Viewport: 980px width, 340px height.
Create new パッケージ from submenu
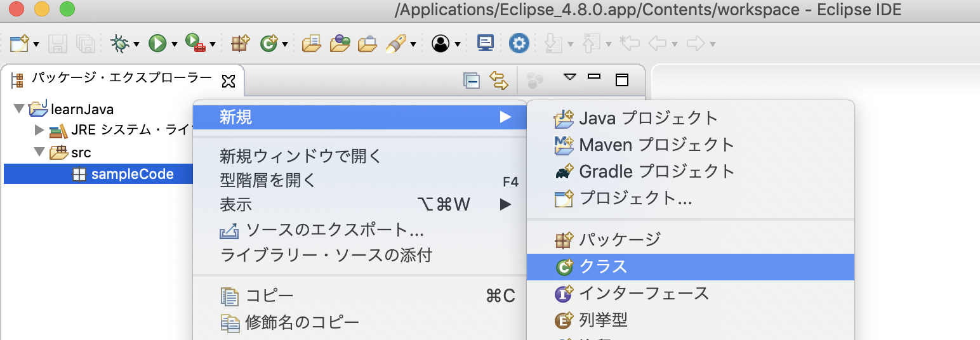(691, 240)
